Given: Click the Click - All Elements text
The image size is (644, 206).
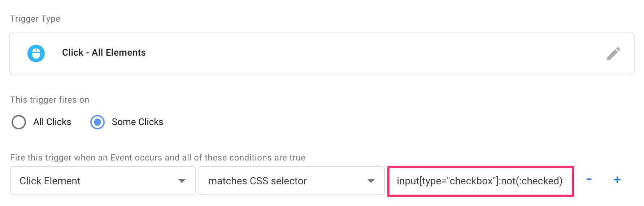Looking at the screenshot, I should click(104, 53).
